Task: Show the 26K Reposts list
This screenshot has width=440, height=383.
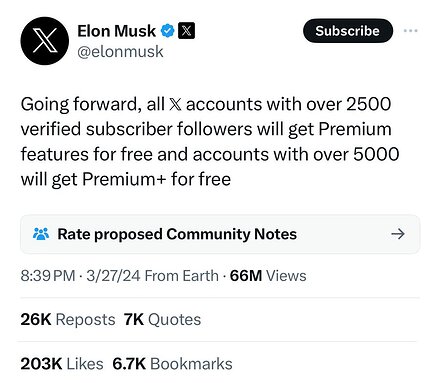Action: (x=68, y=319)
